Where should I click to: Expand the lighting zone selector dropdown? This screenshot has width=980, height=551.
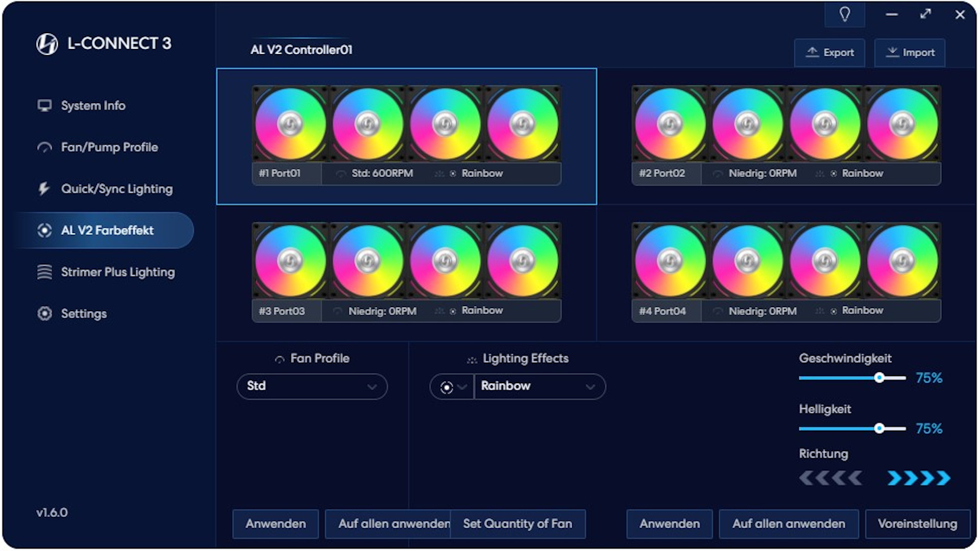pos(452,387)
